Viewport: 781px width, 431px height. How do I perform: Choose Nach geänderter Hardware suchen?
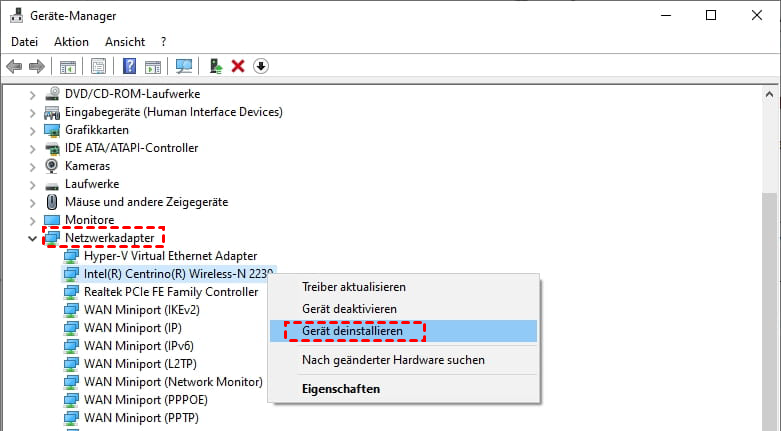(393, 360)
